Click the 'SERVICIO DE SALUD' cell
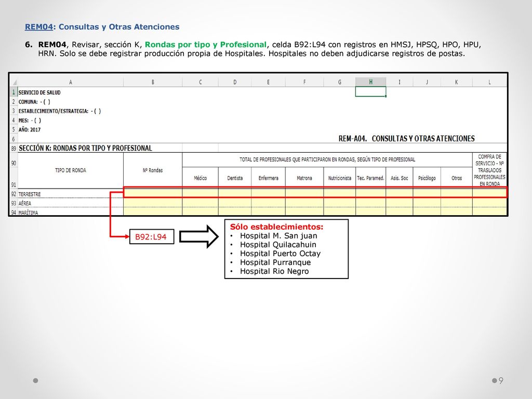This screenshot has width=532, height=399. pos(39,92)
